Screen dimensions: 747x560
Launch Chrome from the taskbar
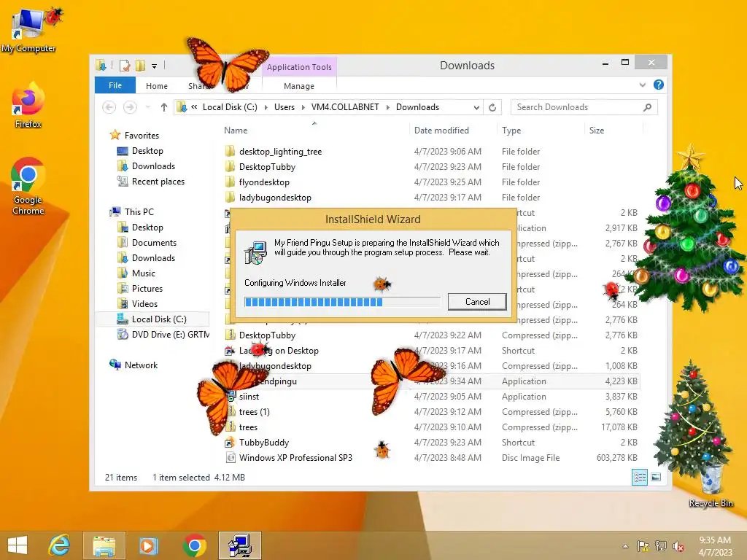tap(194, 545)
